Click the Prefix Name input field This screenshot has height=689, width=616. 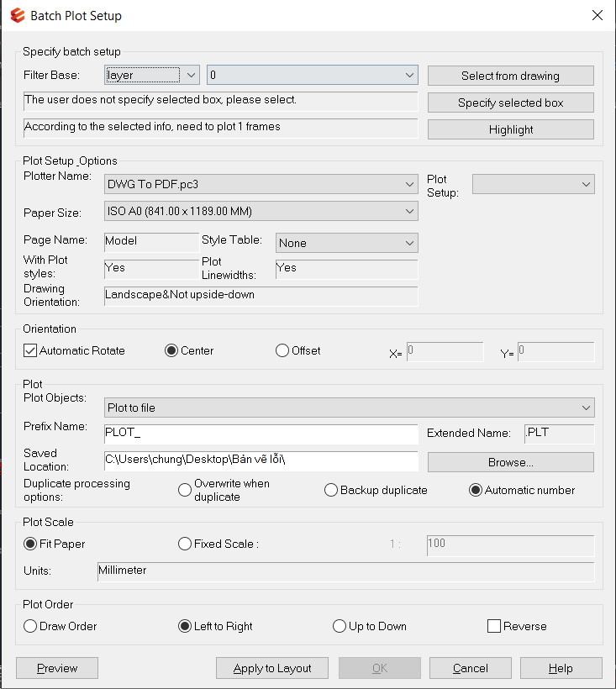point(261,434)
